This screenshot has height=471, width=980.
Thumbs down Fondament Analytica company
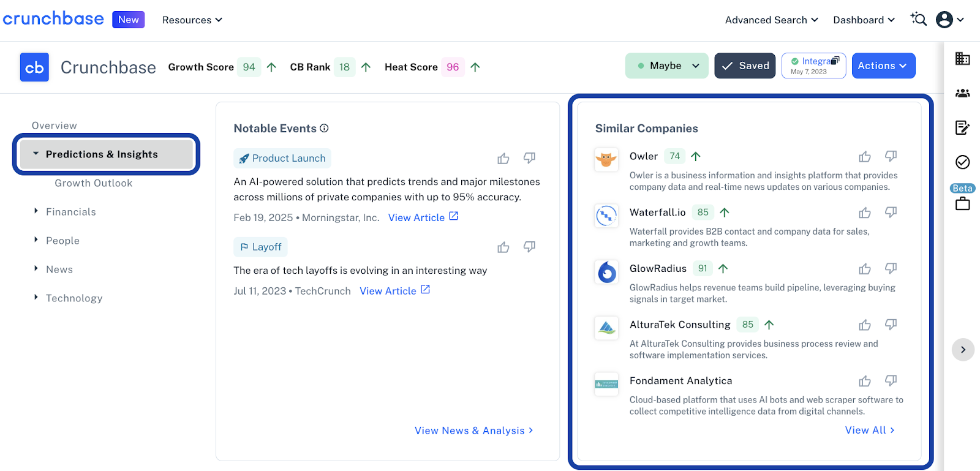(x=891, y=381)
